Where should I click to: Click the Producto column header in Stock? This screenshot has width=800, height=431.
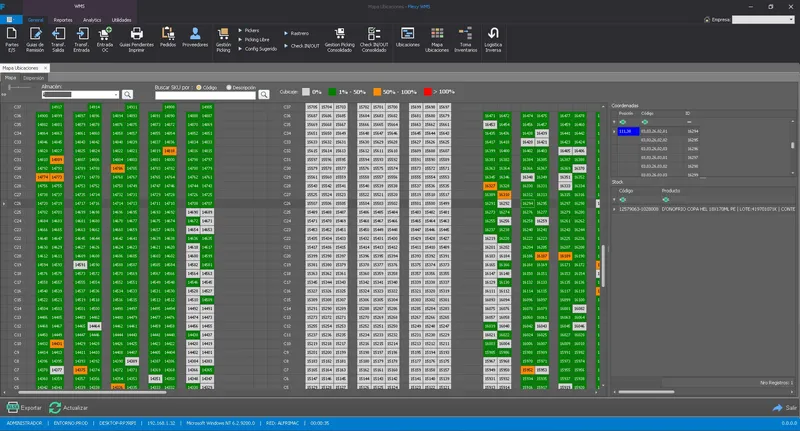point(671,191)
